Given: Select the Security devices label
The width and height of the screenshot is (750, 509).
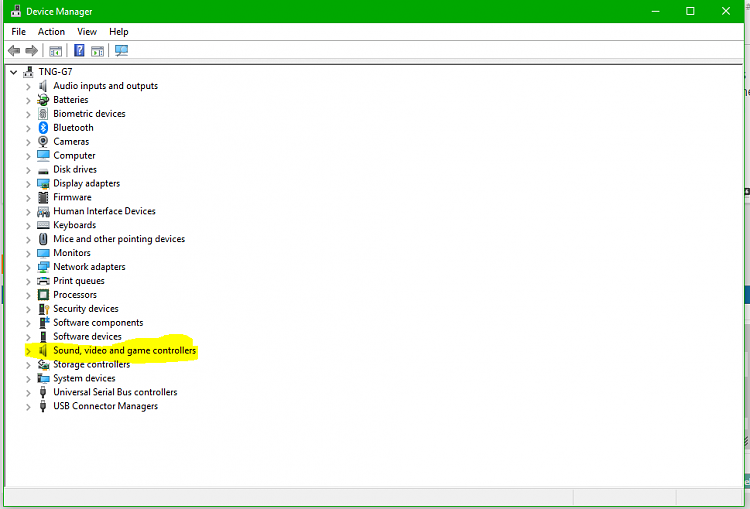Looking at the screenshot, I should tap(86, 309).
